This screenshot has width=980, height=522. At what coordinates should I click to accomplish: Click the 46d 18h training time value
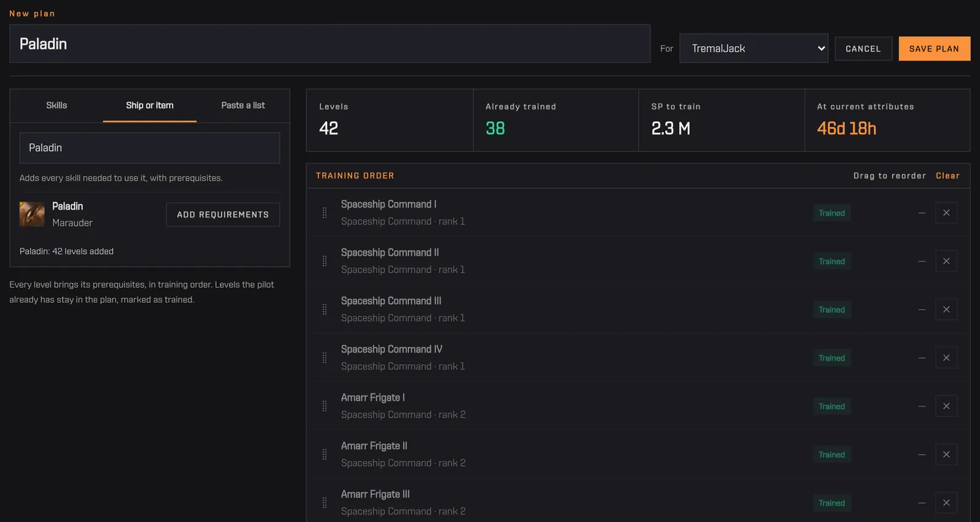846,129
